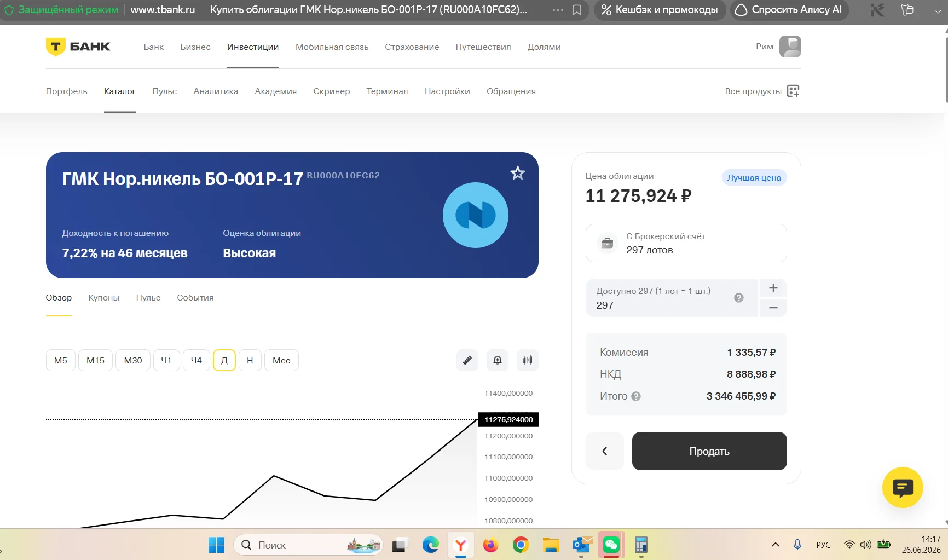This screenshot has width=948, height=560.
Task: Open Yandex Browser in taskbar
Action: click(x=461, y=545)
